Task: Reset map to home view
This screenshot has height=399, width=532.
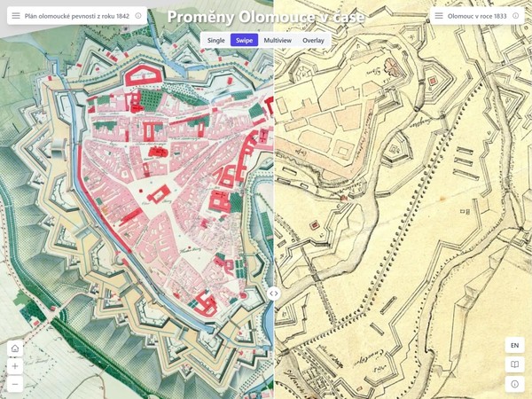Action: point(15,348)
